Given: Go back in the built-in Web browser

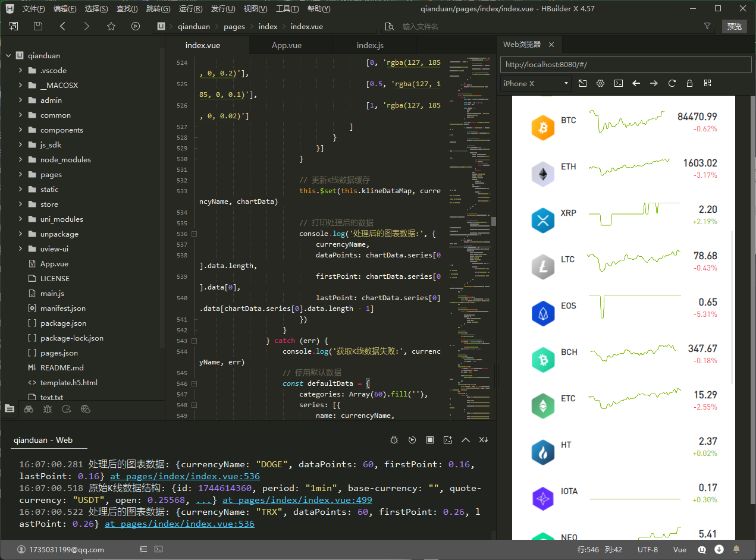Looking at the screenshot, I should (636, 83).
